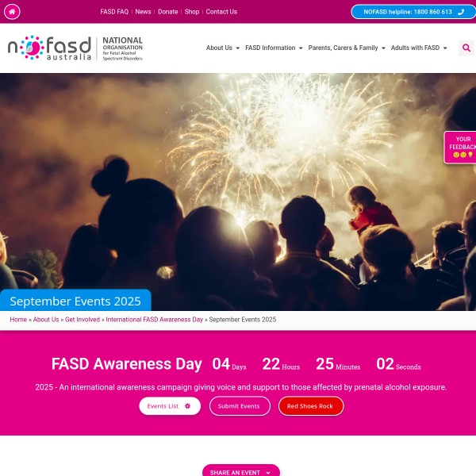Click the NOFASD Australia logo
476x476 pixels.
point(75,48)
